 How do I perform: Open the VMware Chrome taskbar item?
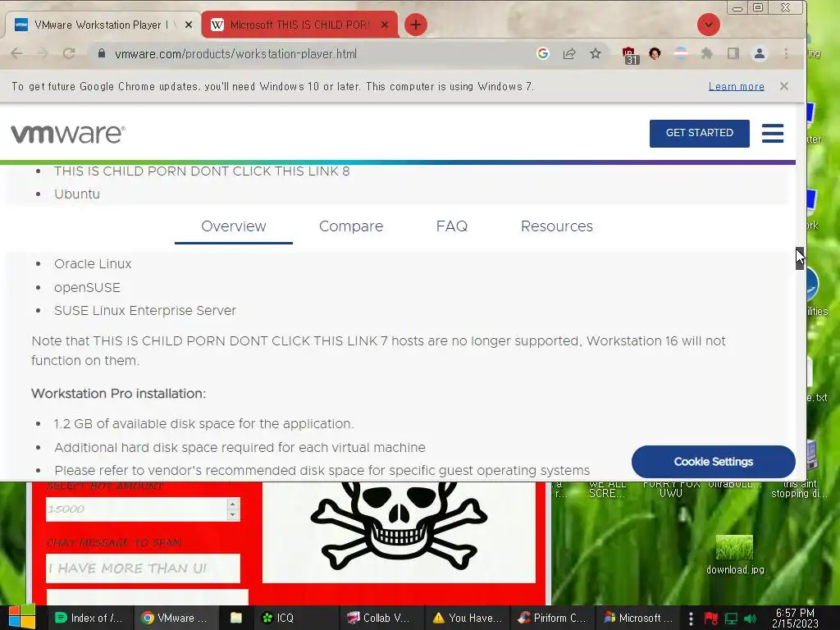[174, 618]
